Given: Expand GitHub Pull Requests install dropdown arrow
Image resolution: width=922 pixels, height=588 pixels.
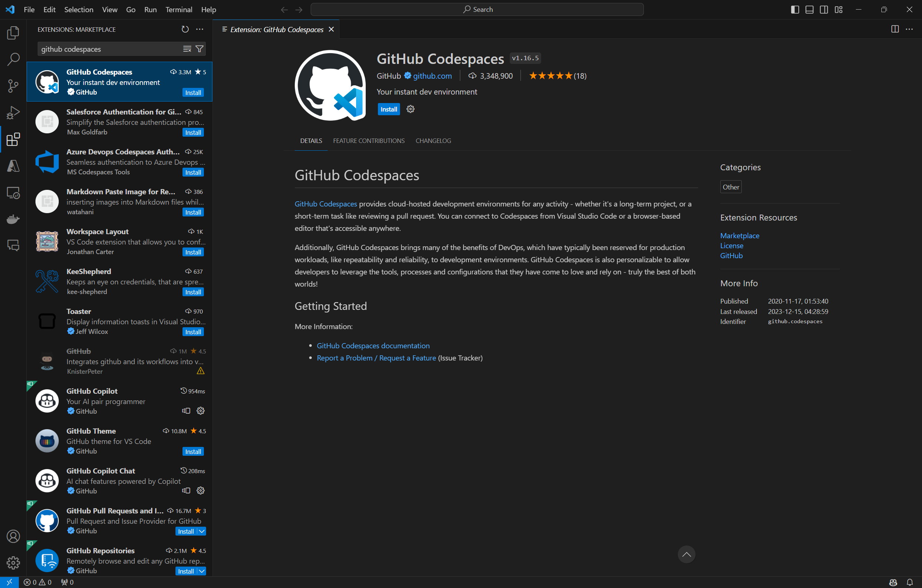Looking at the screenshot, I should pyautogui.click(x=202, y=531).
